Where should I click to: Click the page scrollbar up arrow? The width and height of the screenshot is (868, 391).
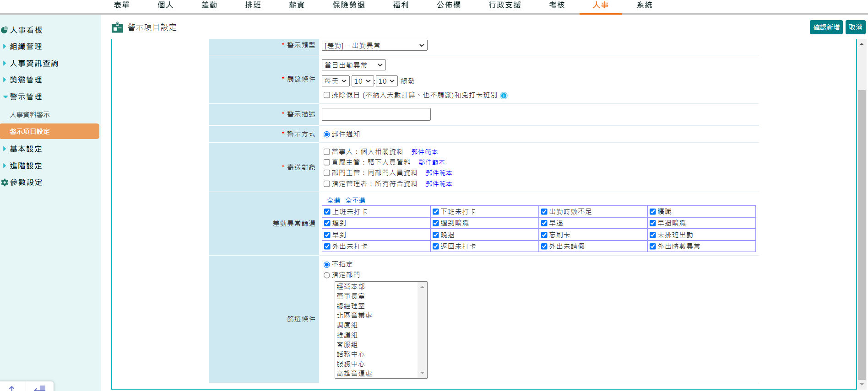pos(862,44)
